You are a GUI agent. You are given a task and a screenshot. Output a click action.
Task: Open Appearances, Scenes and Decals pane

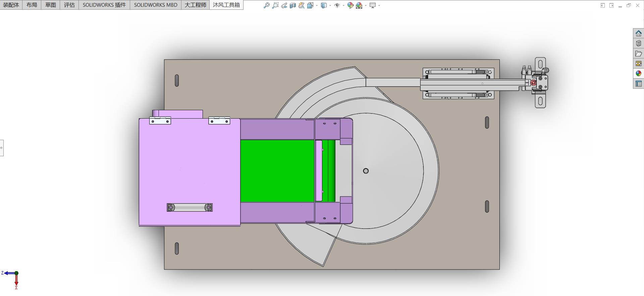[638, 74]
